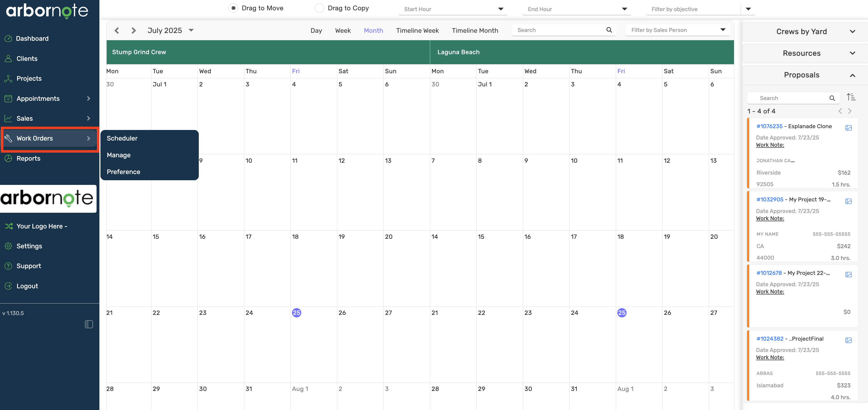Open proposal link #1032905
The height and width of the screenshot is (410, 868).
[770, 199]
